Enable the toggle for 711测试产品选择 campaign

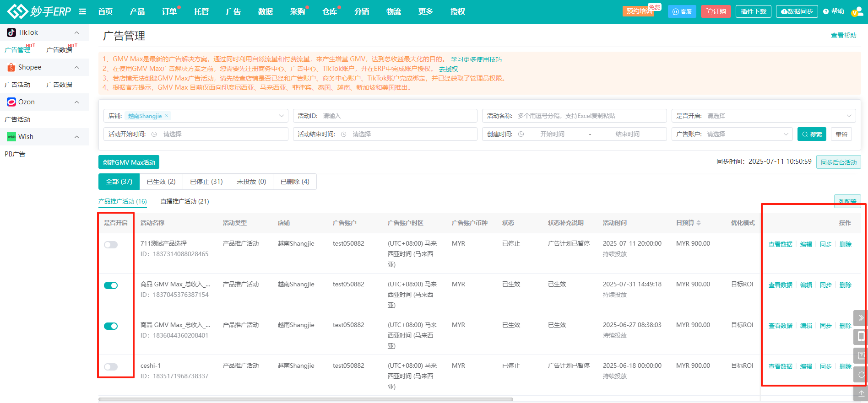coord(111,245)
